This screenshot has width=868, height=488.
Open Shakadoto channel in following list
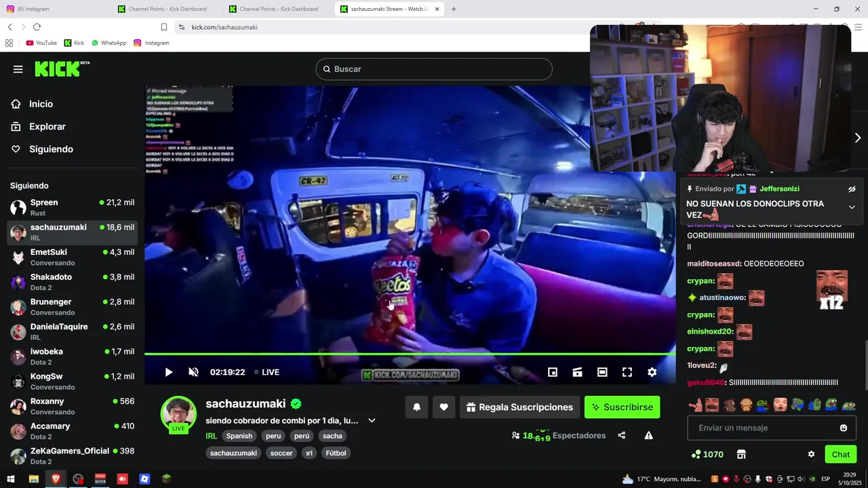point(72,282)
